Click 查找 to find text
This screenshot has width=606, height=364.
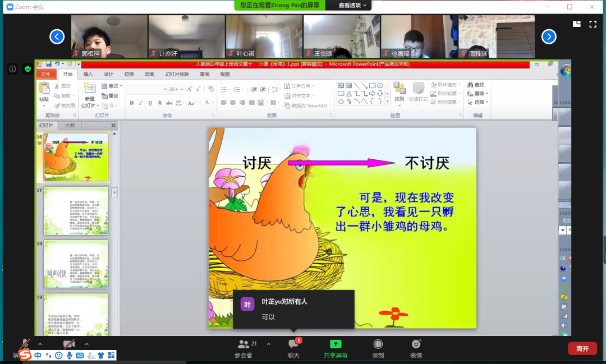tap(476, 85)
